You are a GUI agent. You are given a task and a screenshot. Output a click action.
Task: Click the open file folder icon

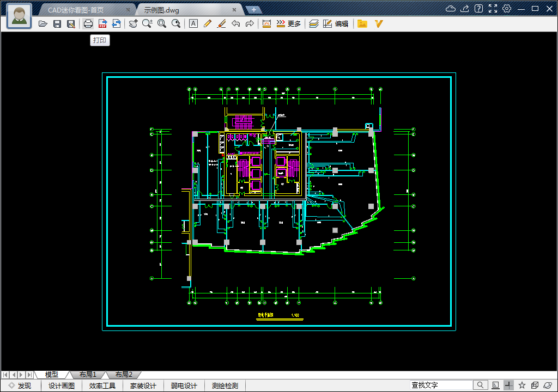[x=43, y=24]
